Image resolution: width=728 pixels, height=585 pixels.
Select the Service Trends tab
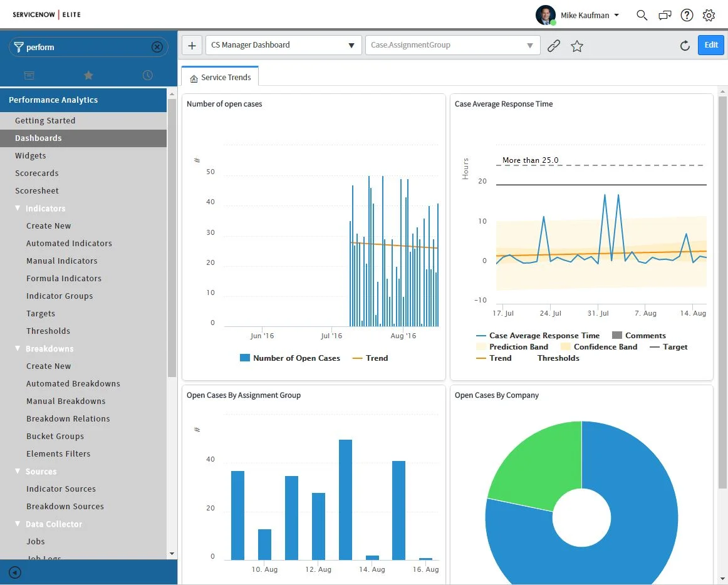coord(219,77)
